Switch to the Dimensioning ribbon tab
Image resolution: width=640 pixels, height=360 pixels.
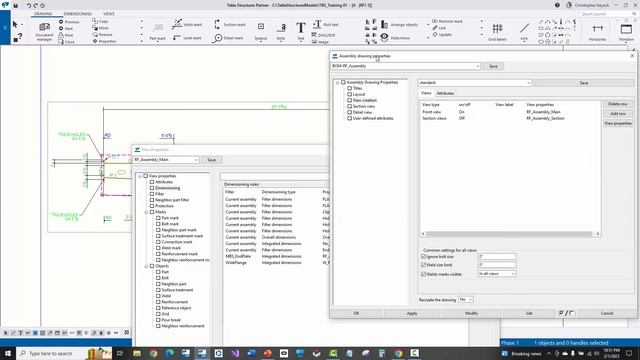[x=78, y=13]
